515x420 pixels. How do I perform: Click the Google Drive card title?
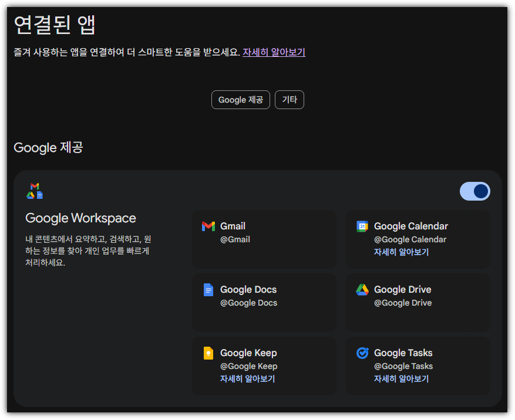pyautogui.click(x=403, y=289)
